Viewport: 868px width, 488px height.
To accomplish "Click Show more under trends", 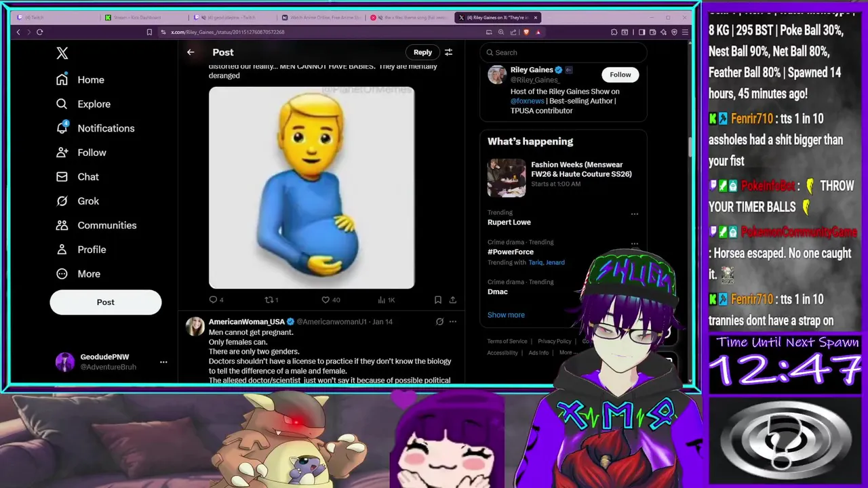I will pos(506,314).
